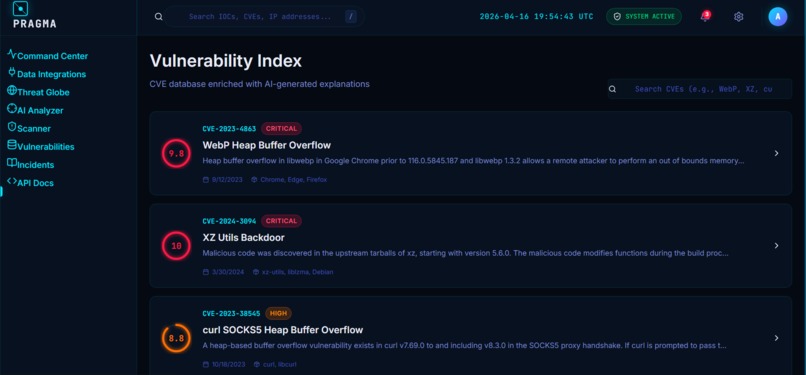Expand WebP Heap Buffer Overflow chevron
The image size is (806, 375).
[776, 153]
